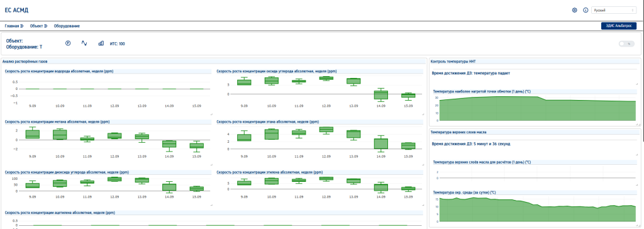The image size is (644, 229).
Task: Click the bar chart icon beside ИТС
Action: (101, 43)
